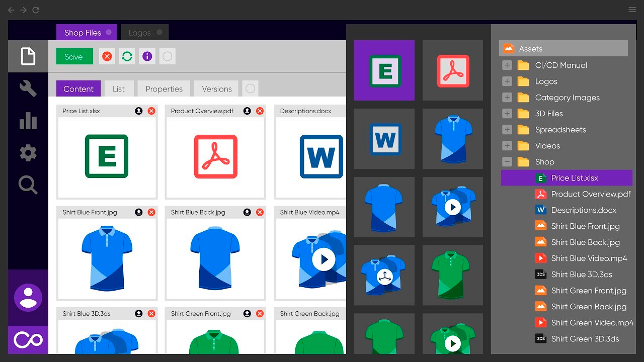Switch to the Logos tab
The image size is (644, 362).
(145, 32)
